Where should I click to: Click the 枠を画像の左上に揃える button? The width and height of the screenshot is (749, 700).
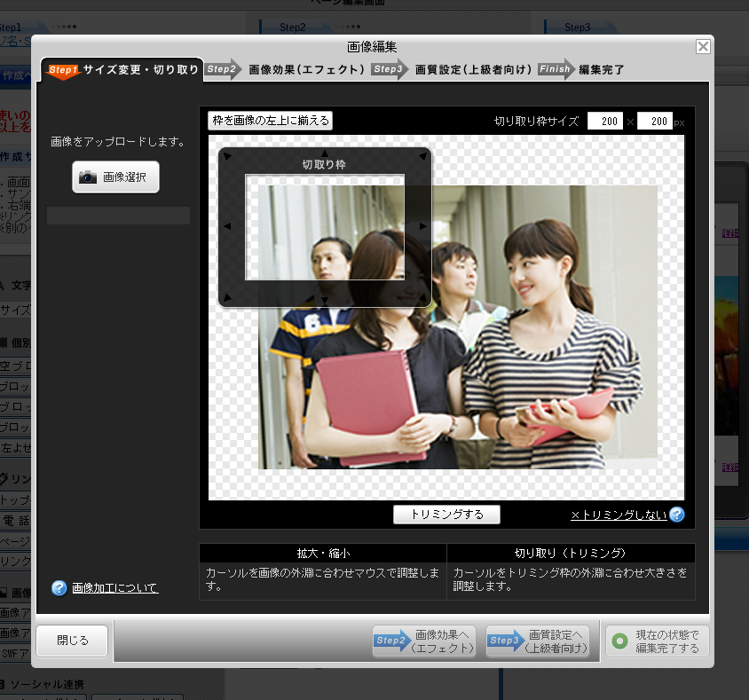point(271,121)
